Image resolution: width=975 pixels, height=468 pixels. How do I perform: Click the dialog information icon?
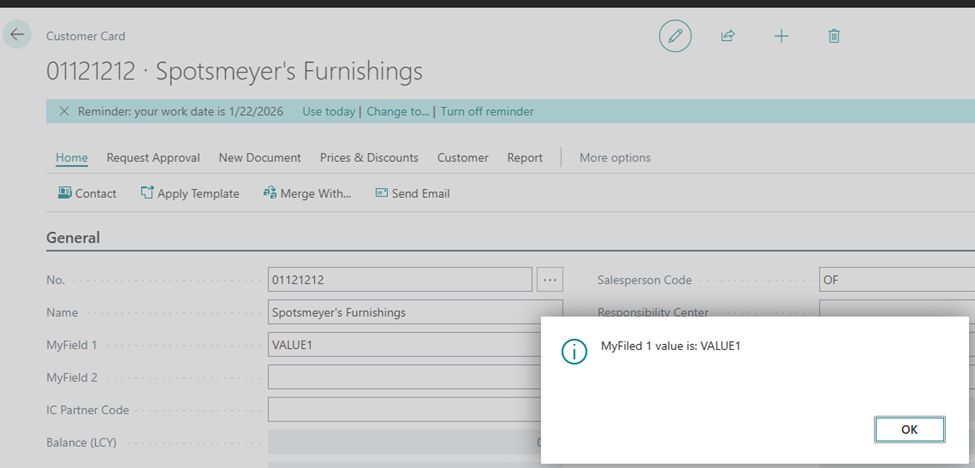(x=574, y=352)
